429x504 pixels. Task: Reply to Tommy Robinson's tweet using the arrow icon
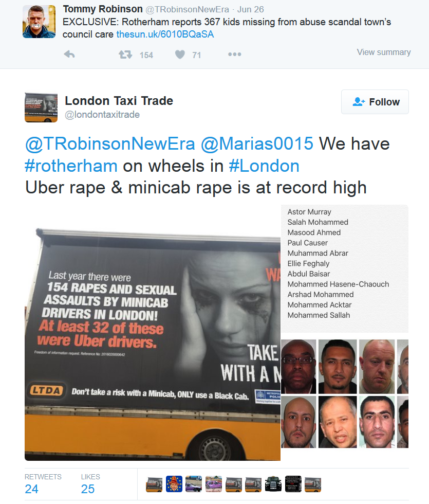pyautogui.click(x=69, y=55)
